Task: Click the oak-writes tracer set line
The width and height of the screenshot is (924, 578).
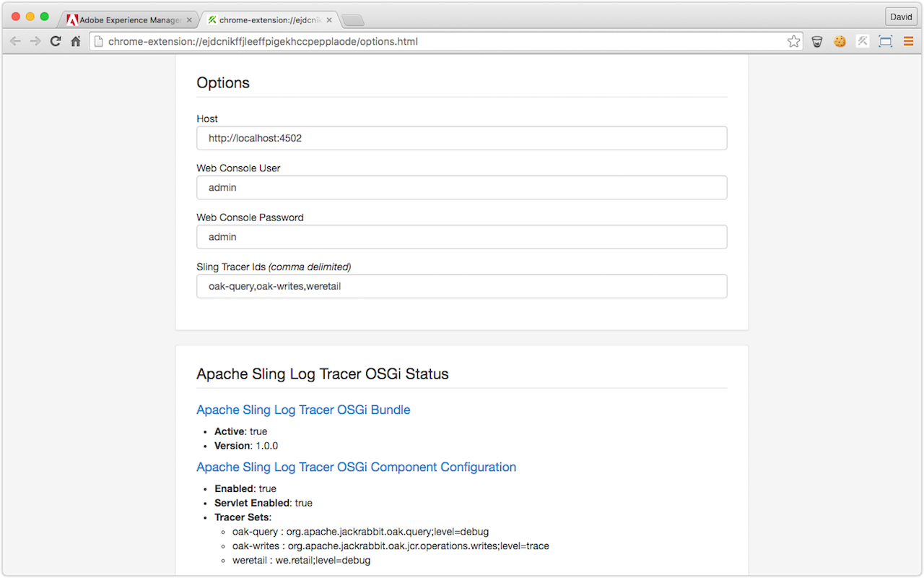Action: (x=391, y=546)
